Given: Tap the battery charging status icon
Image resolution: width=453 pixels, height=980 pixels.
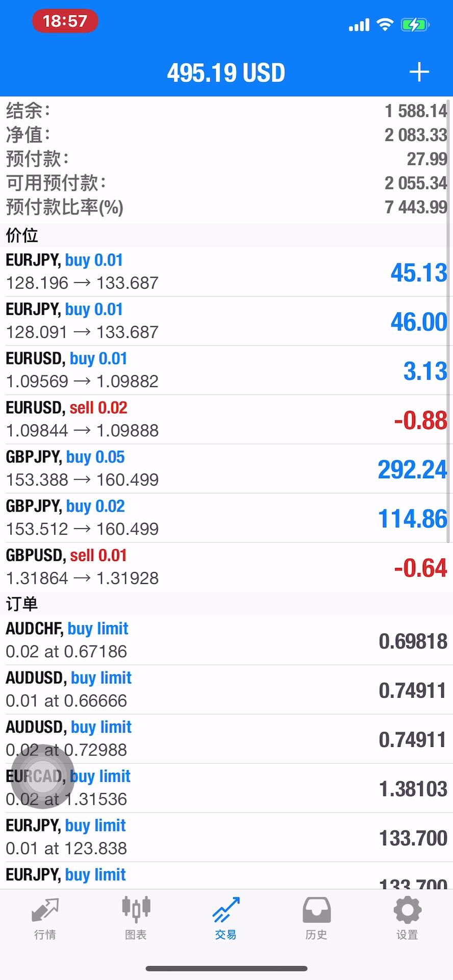Looking at the screenshot, I should tap(415, 24).
